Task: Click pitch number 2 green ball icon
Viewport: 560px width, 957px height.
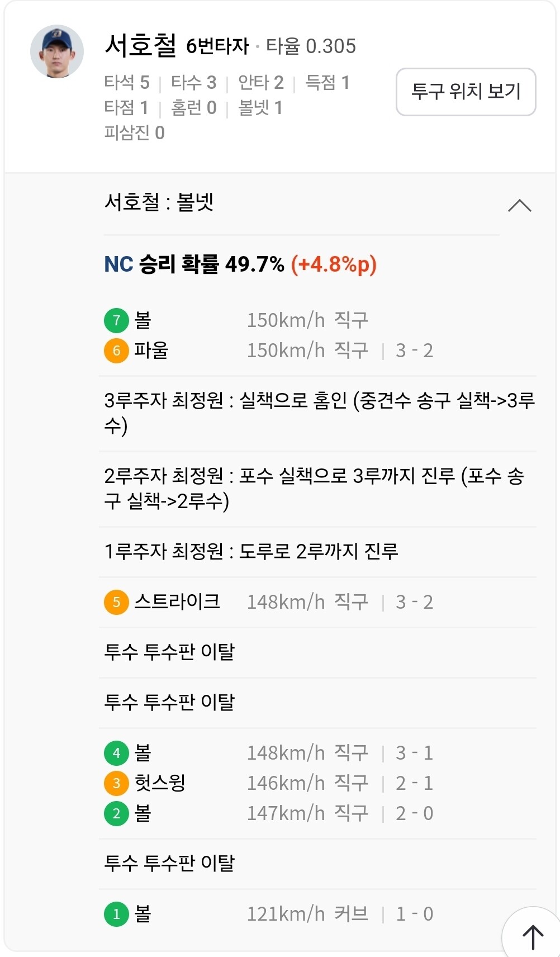Action: 116,813
